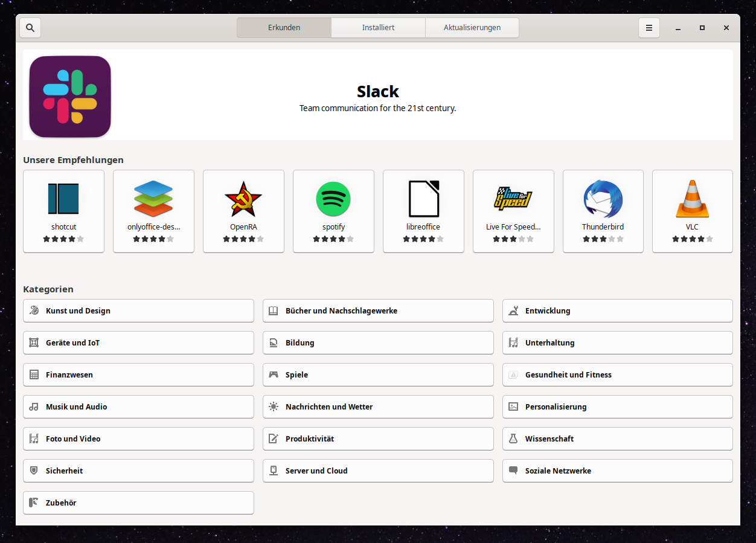Click the Nachrichten und Wetter sun icon
Viewport: 756px width, 543px height.
pyautogui.click(x=274, y=406)
